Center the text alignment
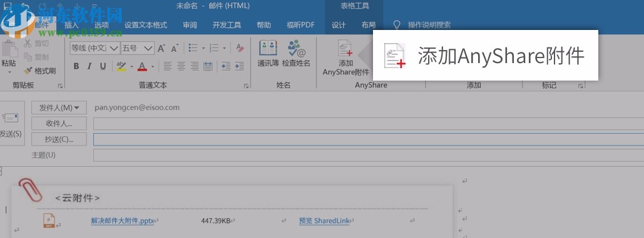This screenshot has height=238, width=644. [x=181, y=66]
